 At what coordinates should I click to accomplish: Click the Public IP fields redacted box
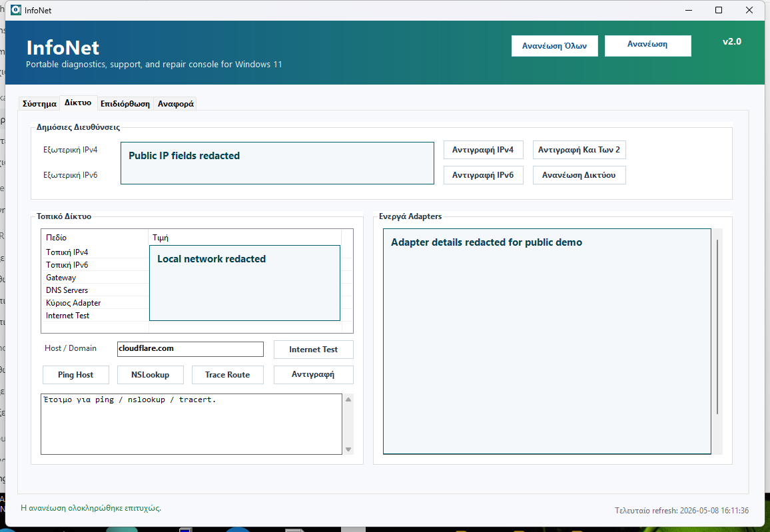tap(278, 163)
